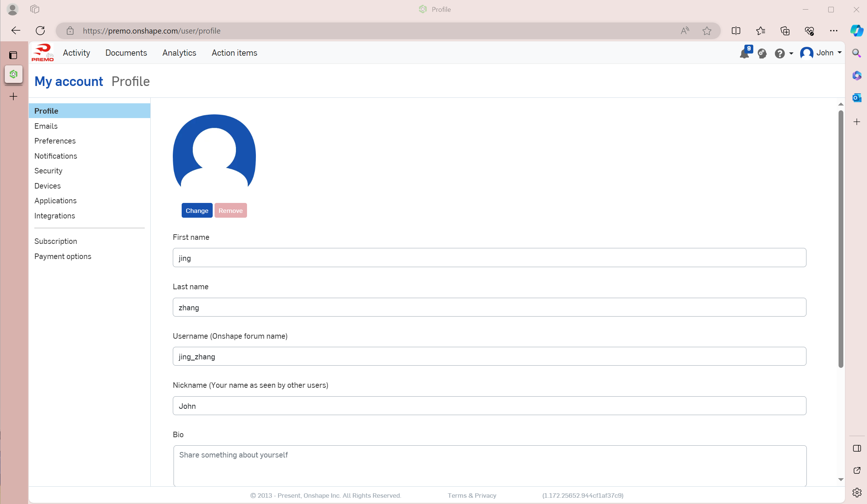The height and width of the screenshot is (504, 867).
Task: Select Preferences in account sidebar
Action: (x=55, y=141)
